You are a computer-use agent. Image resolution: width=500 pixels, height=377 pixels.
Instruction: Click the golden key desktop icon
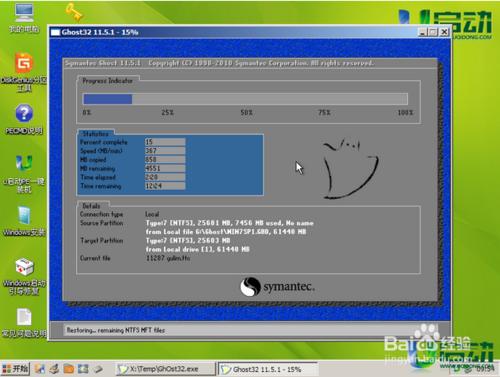(74, 11)
